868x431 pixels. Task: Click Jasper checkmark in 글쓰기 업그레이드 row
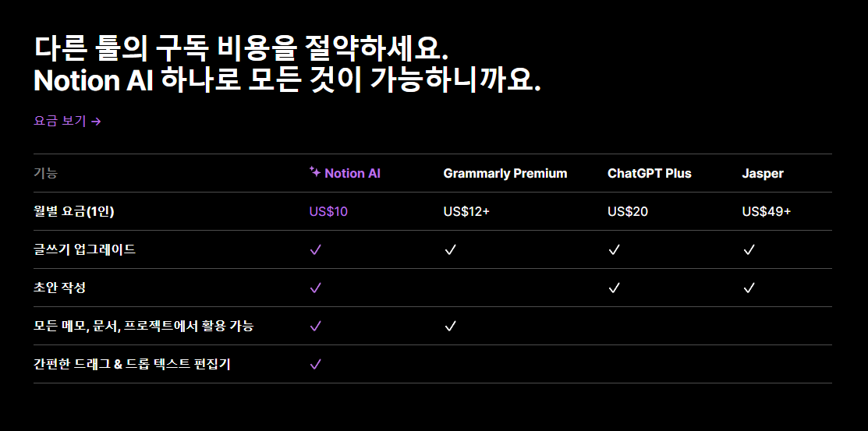pyautogui.click(x=749, y=249)
